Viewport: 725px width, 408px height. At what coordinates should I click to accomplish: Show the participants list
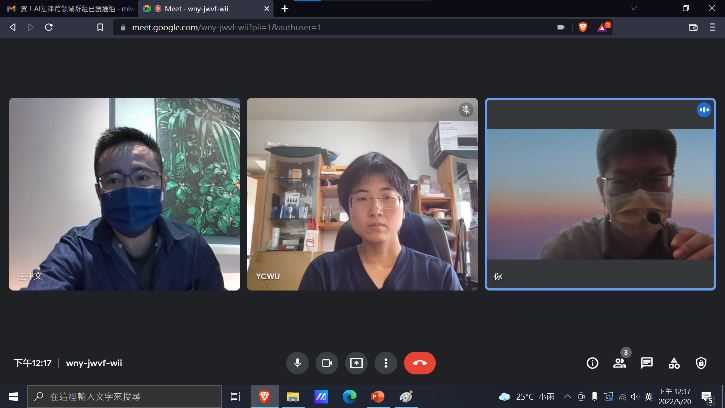coord(620,363)
